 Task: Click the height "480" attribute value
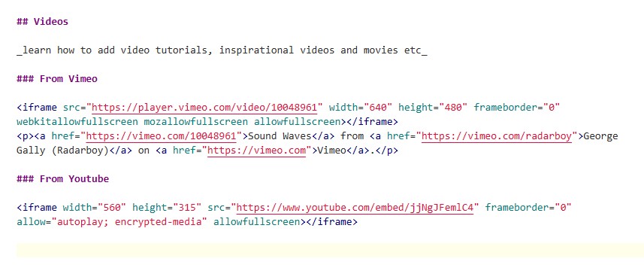pyautogui.click(x=453, y=108)
